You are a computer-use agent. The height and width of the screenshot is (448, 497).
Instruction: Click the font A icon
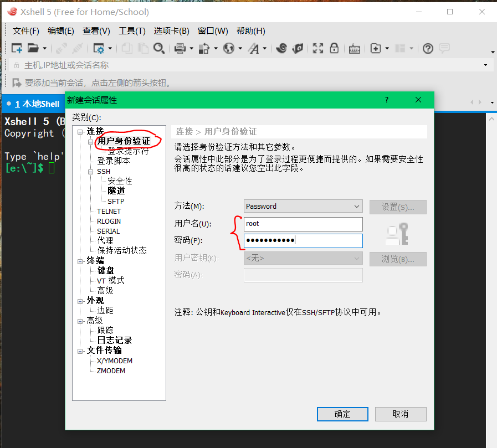(x=254, y=48)
